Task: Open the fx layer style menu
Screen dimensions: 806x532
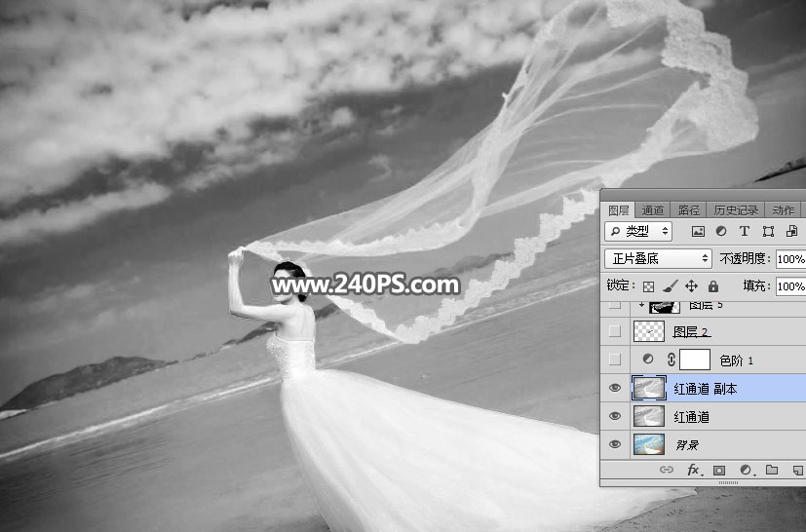Action: pos(693,470)
